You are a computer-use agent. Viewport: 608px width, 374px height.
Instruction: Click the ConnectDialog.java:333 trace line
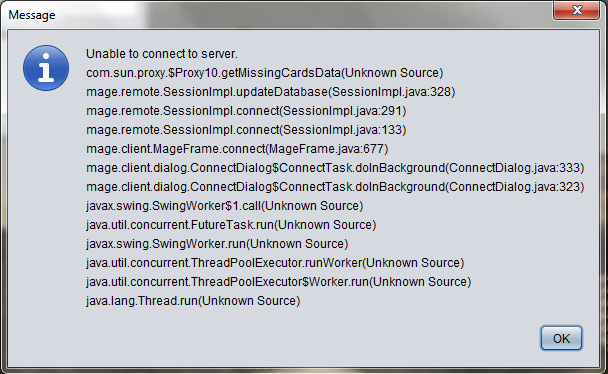click(x=335, y=168)
